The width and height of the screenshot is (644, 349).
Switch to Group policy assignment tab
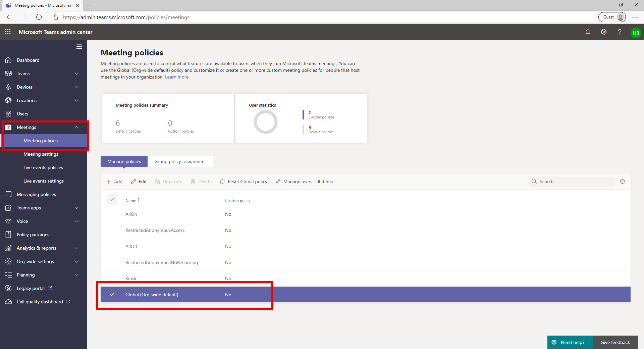pyautogui.click(x=180, y=161)
